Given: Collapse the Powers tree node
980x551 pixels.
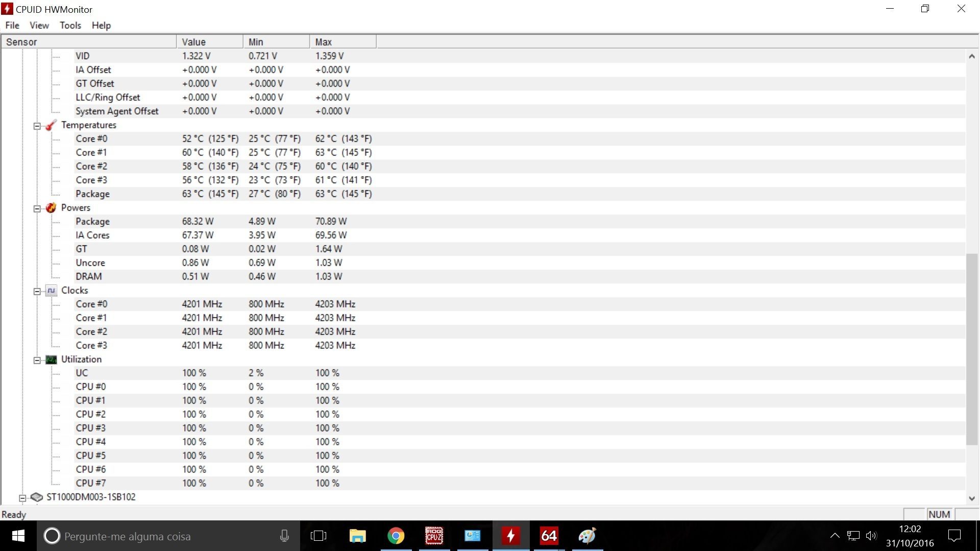Looking at the screenshot, I should click(37, 208).
